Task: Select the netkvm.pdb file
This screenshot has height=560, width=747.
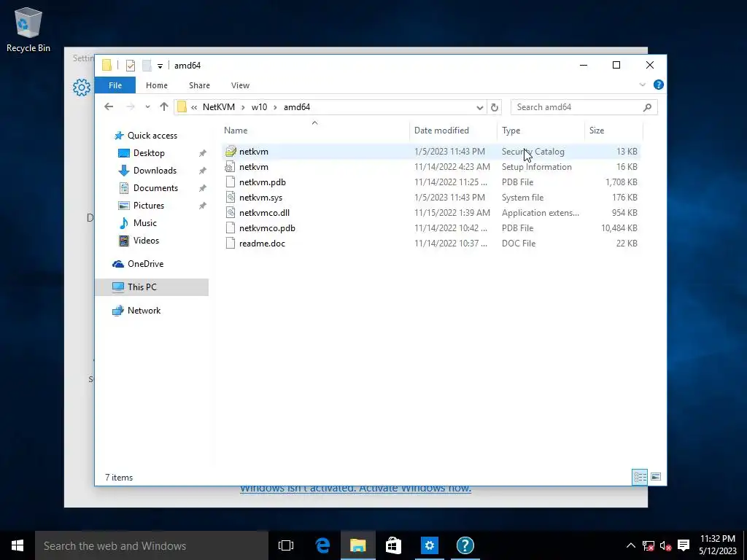Action: pyautogui.click(x=431, y=182)
